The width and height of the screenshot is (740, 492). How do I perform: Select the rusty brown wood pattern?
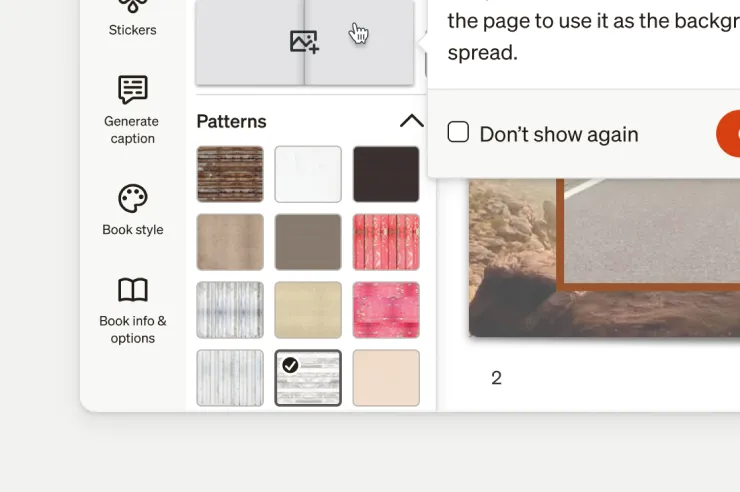(x=230, y=174)
